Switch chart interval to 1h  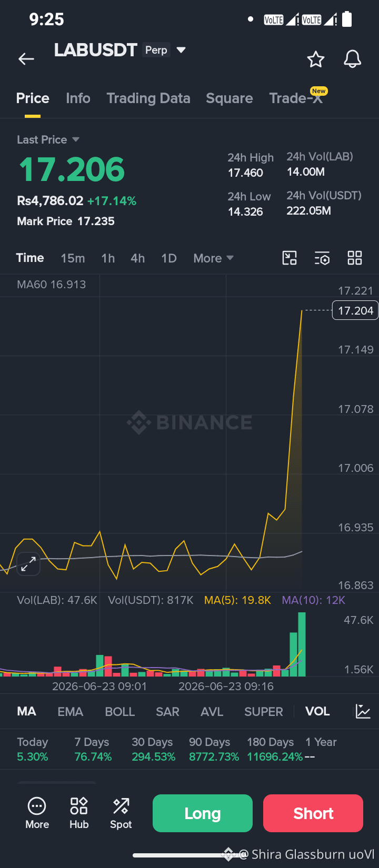(x=108, y=258)
